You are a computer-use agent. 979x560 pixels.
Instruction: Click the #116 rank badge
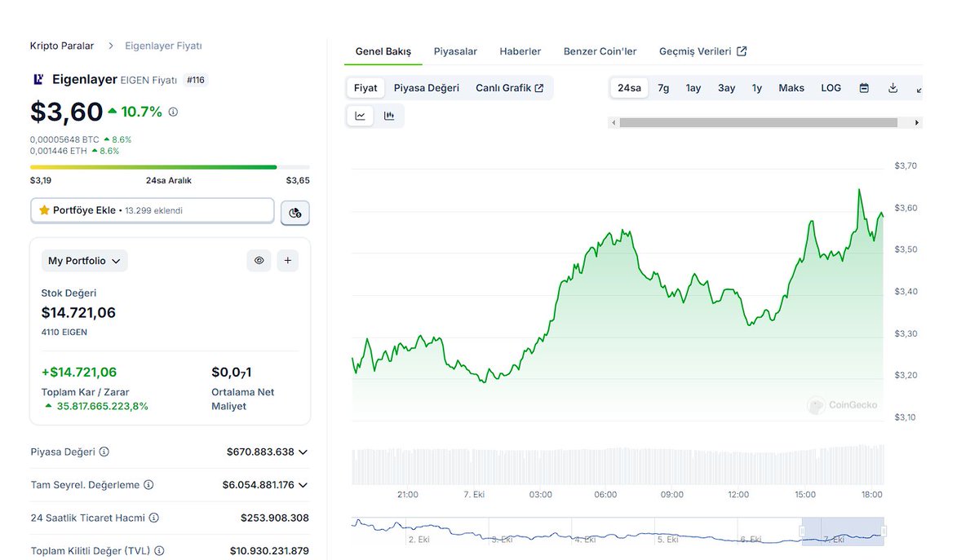click(x=195, y=80)
